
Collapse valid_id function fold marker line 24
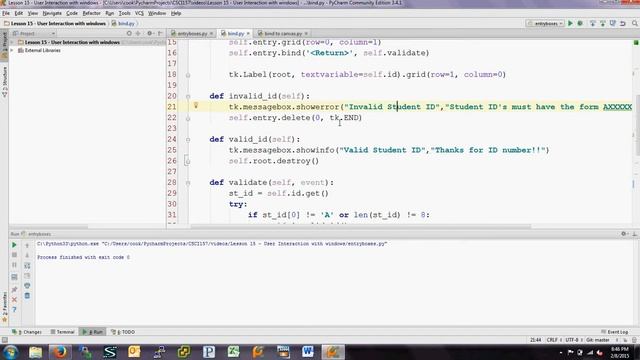coord(188,140)
